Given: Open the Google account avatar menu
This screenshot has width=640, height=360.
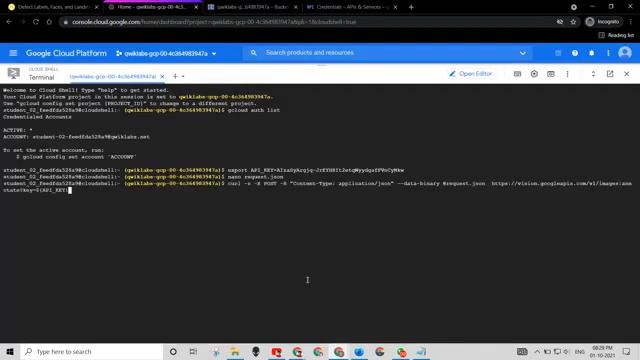Looking at the screenshot, I should (625, 53).
